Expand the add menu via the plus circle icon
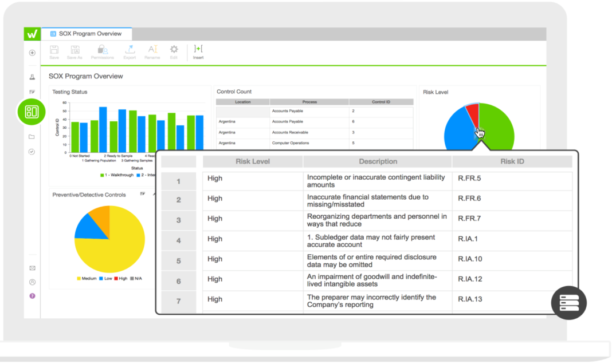612x364 pixels. pos(32,53)
